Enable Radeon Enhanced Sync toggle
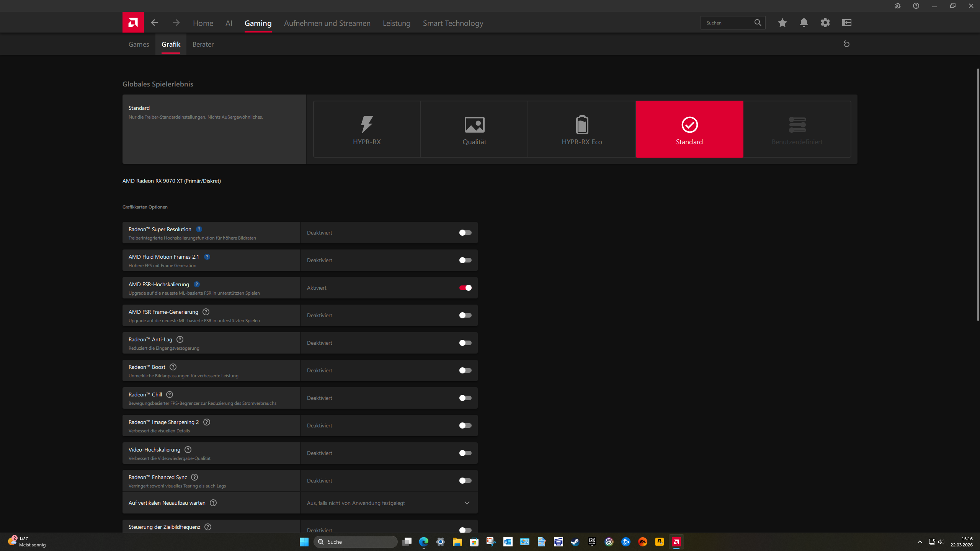Image resolution: width=980 pixels, height=551 pixels. click(465, 481)
